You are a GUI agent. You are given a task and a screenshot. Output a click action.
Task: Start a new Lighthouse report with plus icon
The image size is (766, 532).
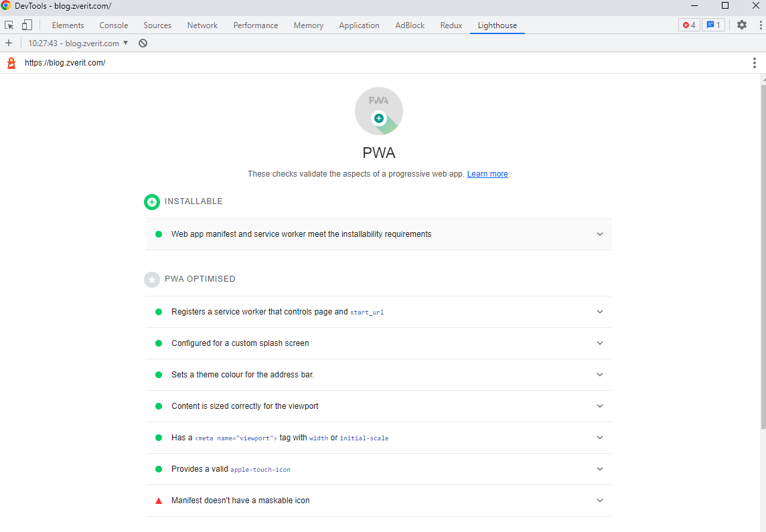pyautogui.click(x=8, y=43)
